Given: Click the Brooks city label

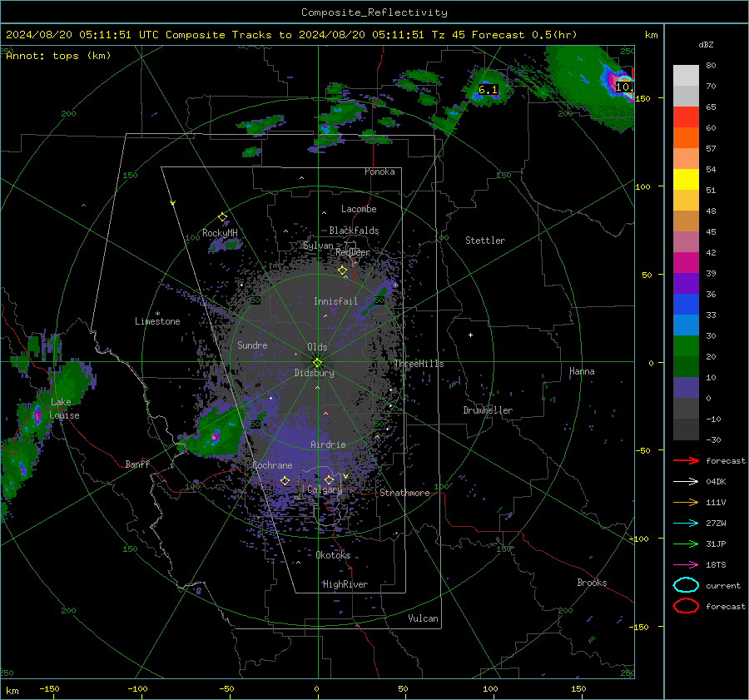Looking at the screenshot, I should click(x=592, y=583).
